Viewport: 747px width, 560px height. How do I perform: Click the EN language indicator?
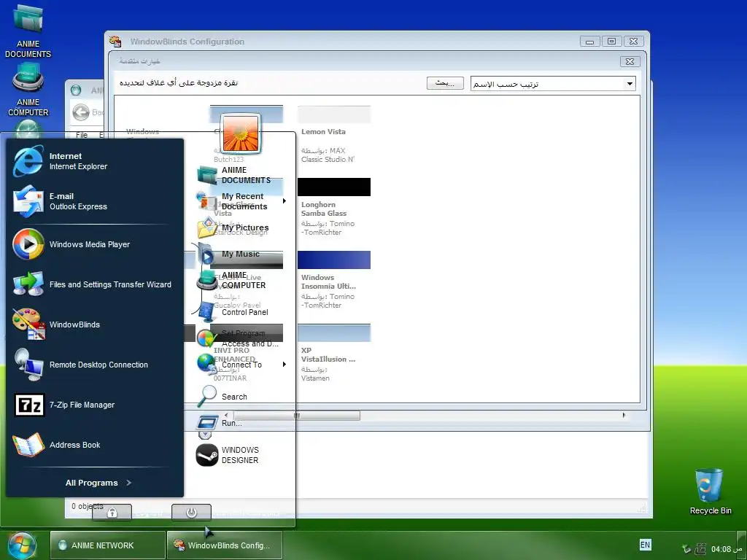pos(645,545)
